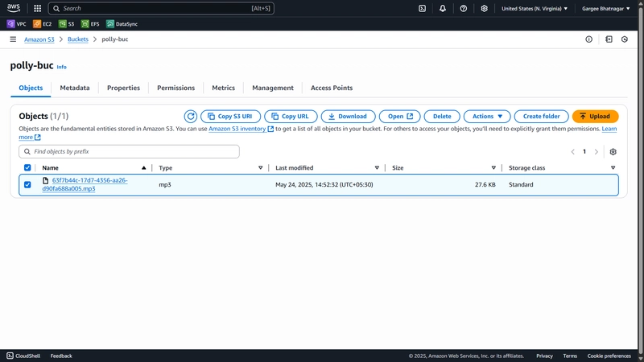Image resolution: width=644 pixels, height=362 pixels.
Task: Click the orange Upload button
Action: [595, 116]
